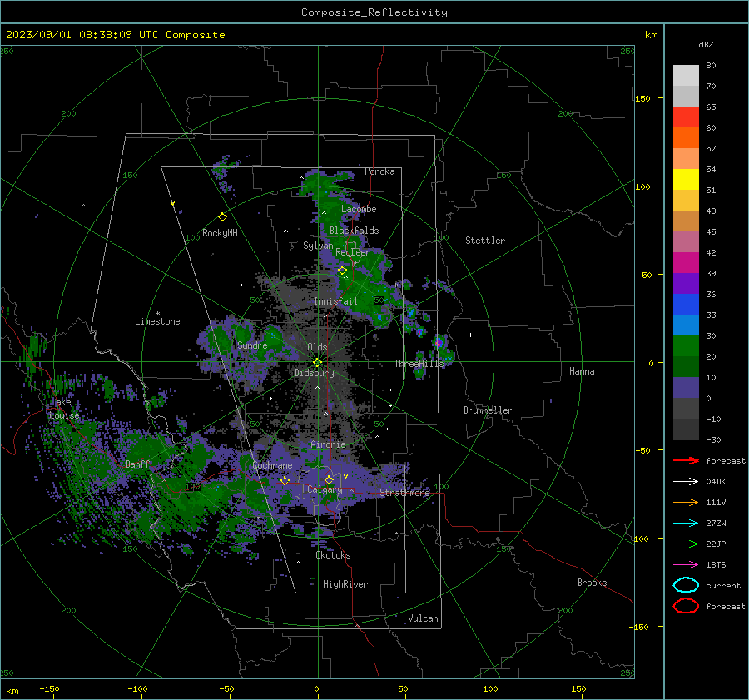Click the ThreeHills town label
Viewport: 749px width, 700px height.
coord(419,364)
